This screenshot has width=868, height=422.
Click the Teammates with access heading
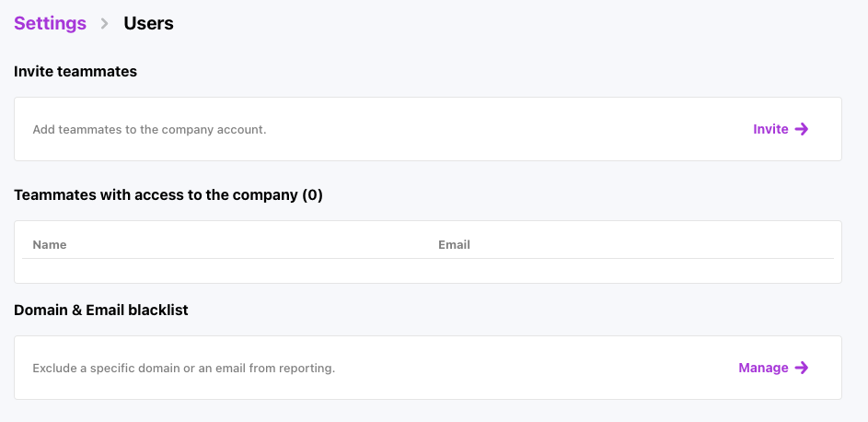coord(156,195)
